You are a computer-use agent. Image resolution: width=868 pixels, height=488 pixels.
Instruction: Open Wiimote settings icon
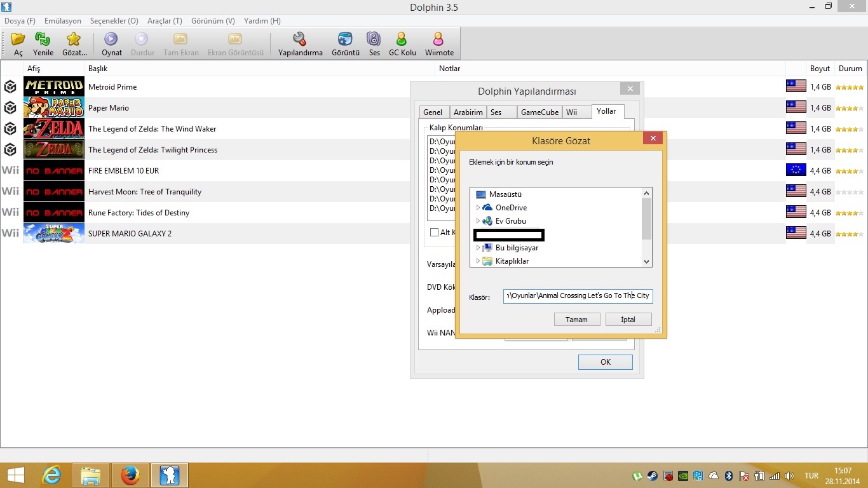[439, 39]
